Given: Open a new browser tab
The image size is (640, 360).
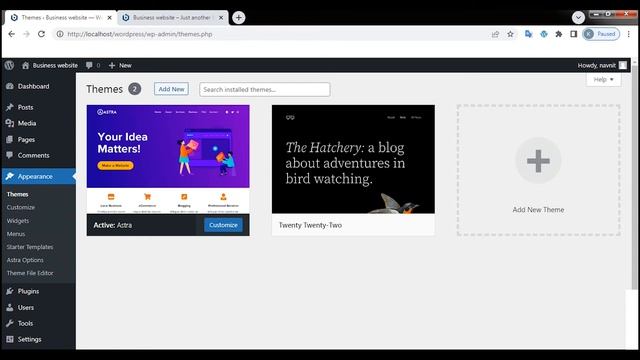Looking at the screenshot, I should (x=239, y=18).
